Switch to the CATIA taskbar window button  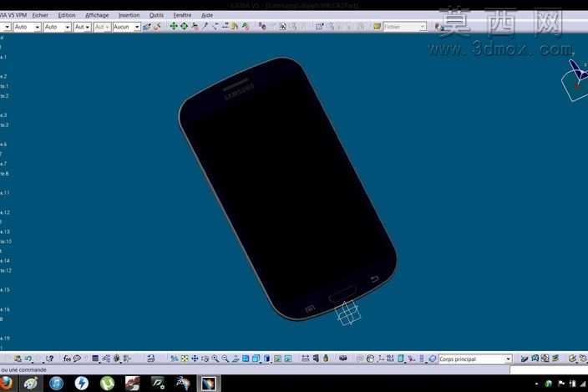click(209, 384)
